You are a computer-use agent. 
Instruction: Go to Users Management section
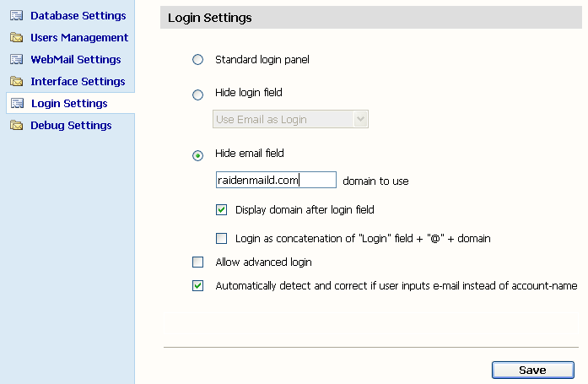79,38
